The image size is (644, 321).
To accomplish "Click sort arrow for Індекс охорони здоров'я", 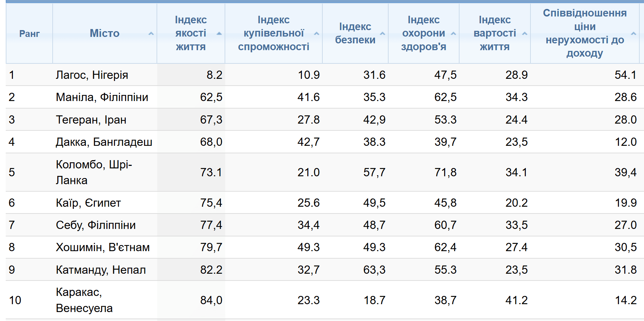I will (x=453, y=34).
